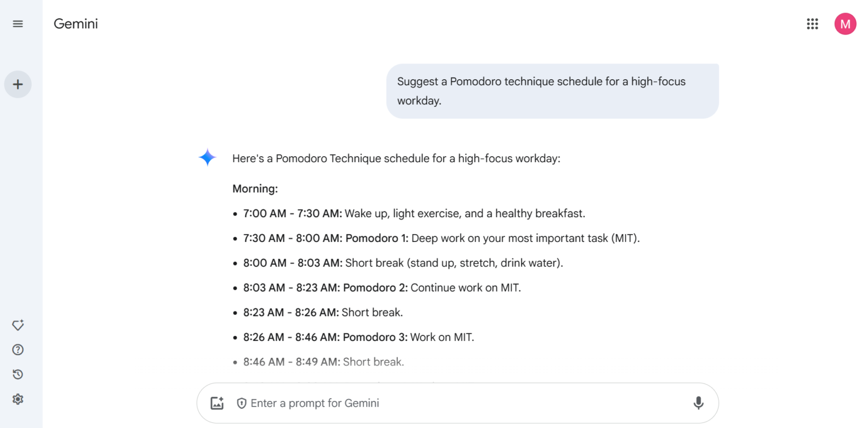Viewport: 868px width, 428px height.
Task: Click the 'Morning:' heading
Action: pyautogui.click(x=255, y=189)
